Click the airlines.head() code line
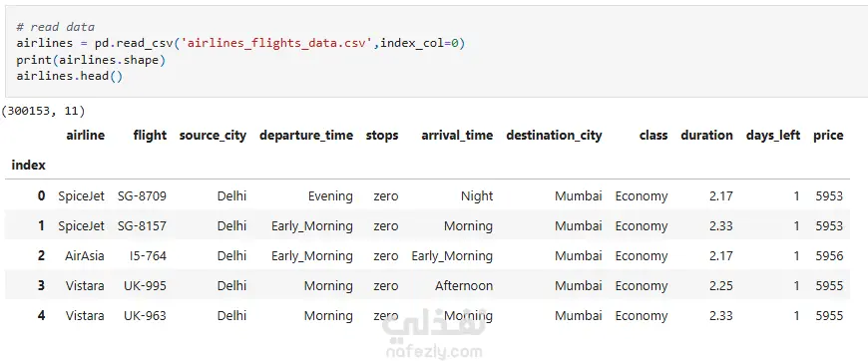 (x=70, y=76)
